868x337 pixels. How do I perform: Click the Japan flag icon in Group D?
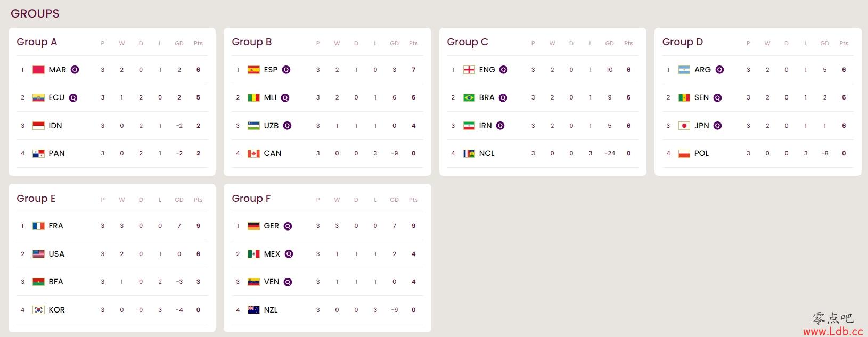pyautogui.click(x=684, y=126)
